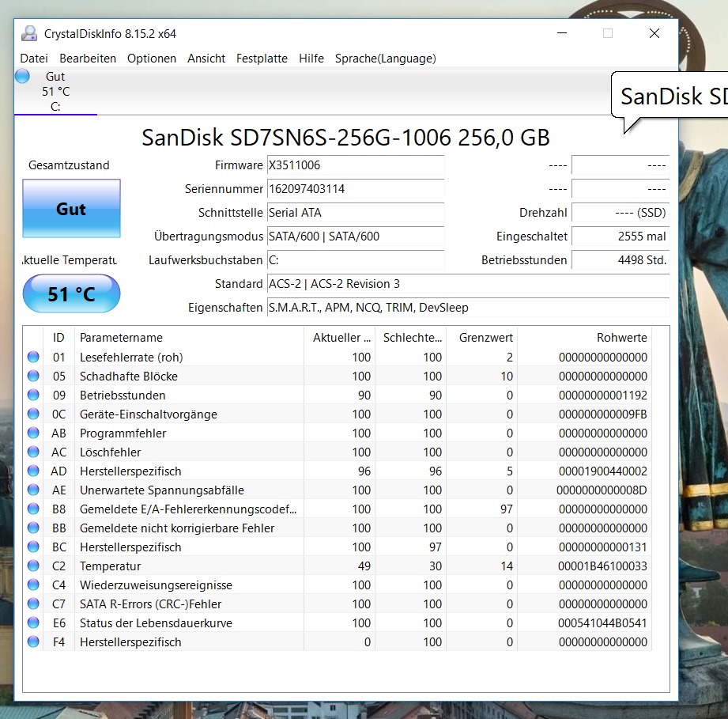
Task: Open the Bearbeiten menu
Action: [88, 59]
